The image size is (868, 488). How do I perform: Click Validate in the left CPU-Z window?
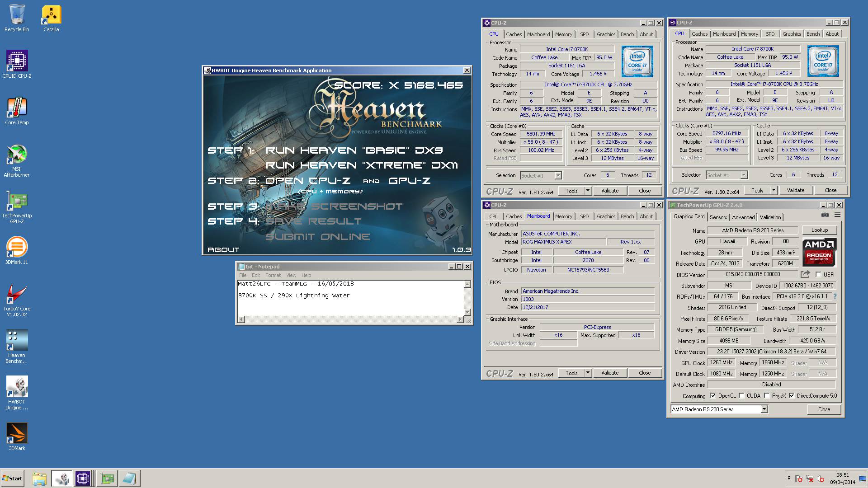point(609,191)
